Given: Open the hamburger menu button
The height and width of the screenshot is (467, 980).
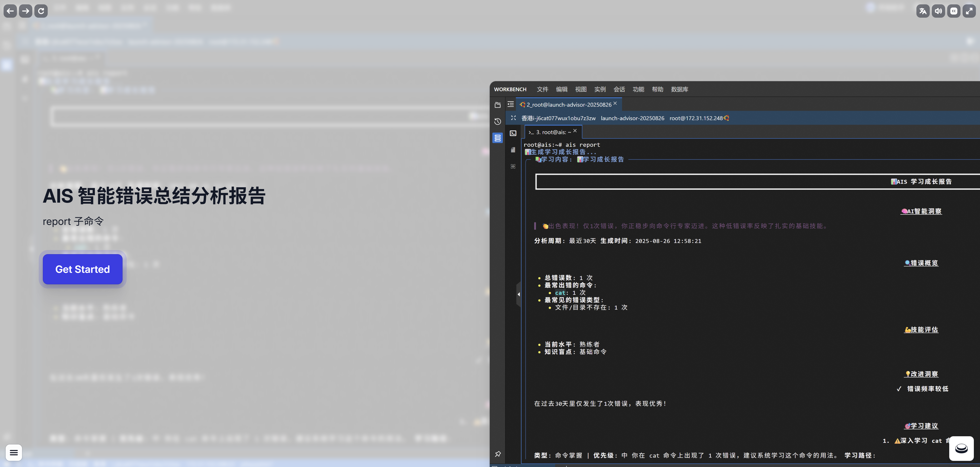Looking at the screenshot, I should tap(14, 453).
